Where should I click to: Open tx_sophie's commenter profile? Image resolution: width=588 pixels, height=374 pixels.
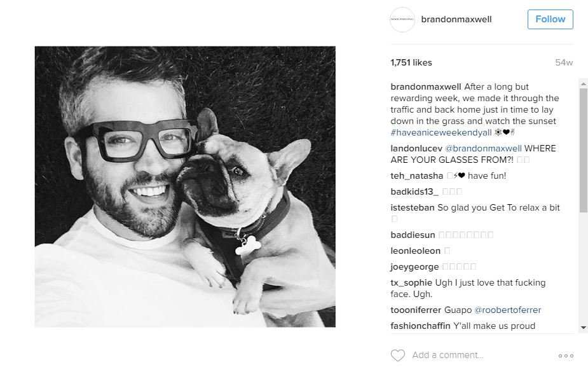click(x=411, y=282)
